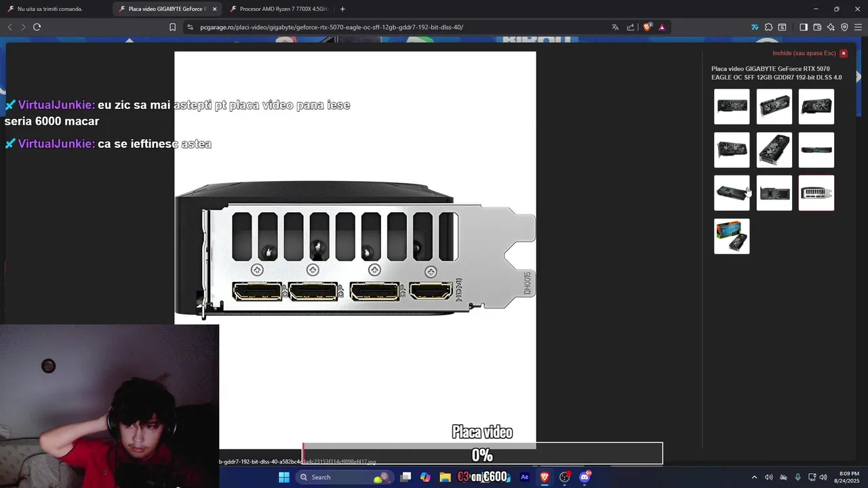Open the Windows Start menu
868x488 pixels.
pos(284,477)
